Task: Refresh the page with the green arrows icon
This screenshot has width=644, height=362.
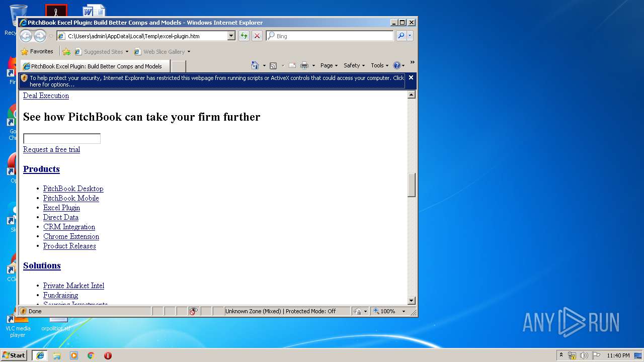Action: click(x=244, y=36)
